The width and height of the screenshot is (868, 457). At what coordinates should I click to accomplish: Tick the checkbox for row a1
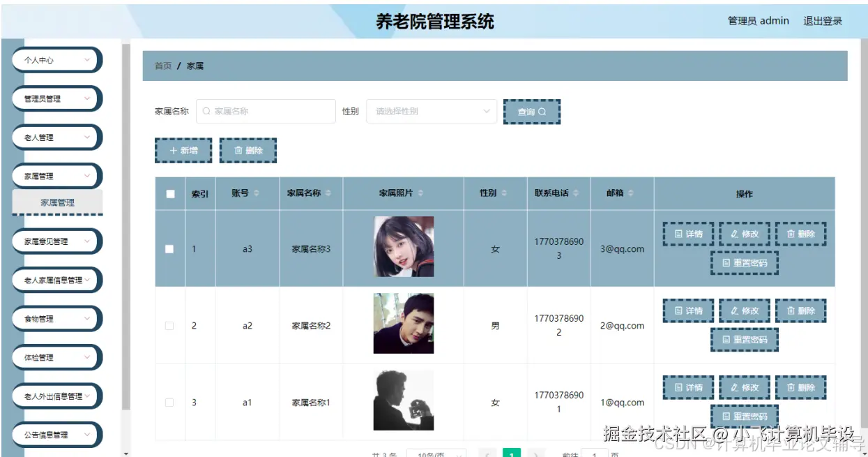coord(169,403)
